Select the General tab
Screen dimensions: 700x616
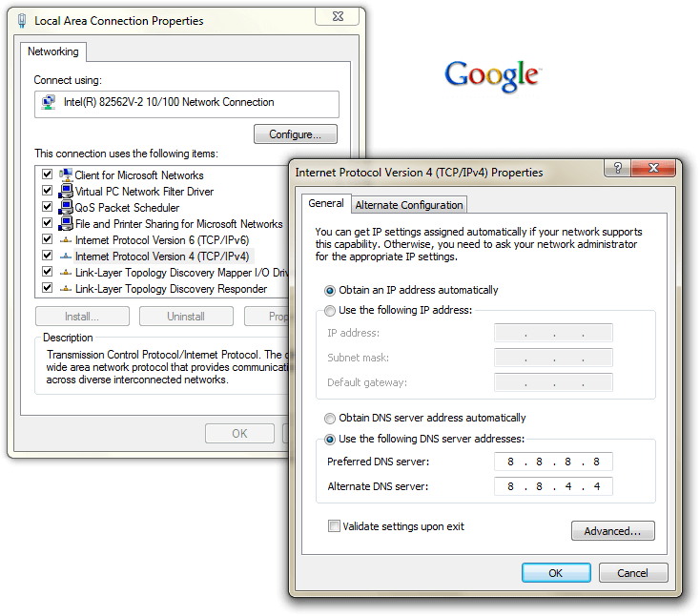click(326, 203)
